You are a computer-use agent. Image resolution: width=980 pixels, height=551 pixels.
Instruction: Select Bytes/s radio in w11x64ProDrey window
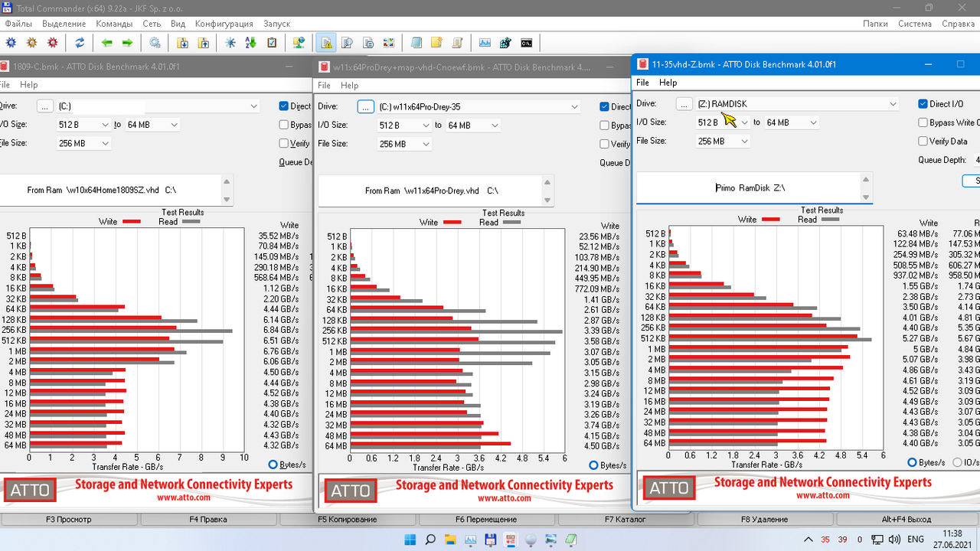click(x=594, y=465)
